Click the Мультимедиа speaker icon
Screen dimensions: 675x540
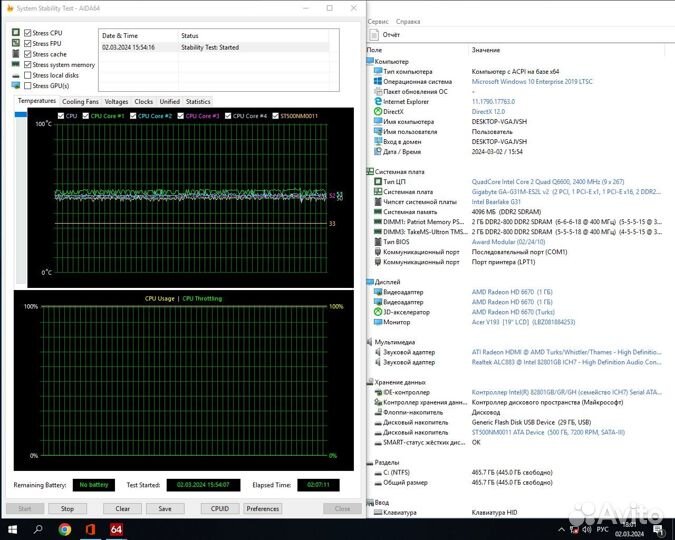(369, 342)
